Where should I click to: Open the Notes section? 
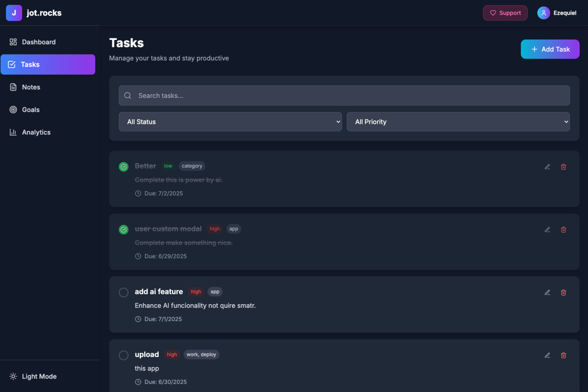click(31, 87)
